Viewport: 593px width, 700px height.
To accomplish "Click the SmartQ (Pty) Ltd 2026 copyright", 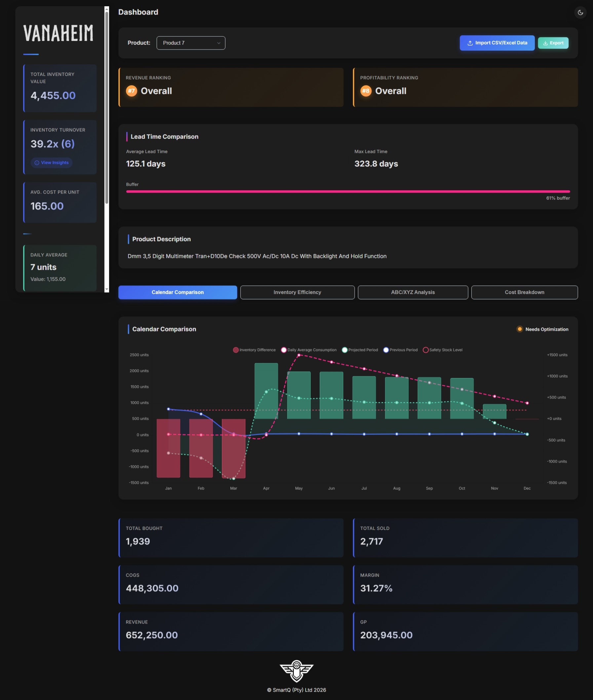I will click(x=296, y=690).
